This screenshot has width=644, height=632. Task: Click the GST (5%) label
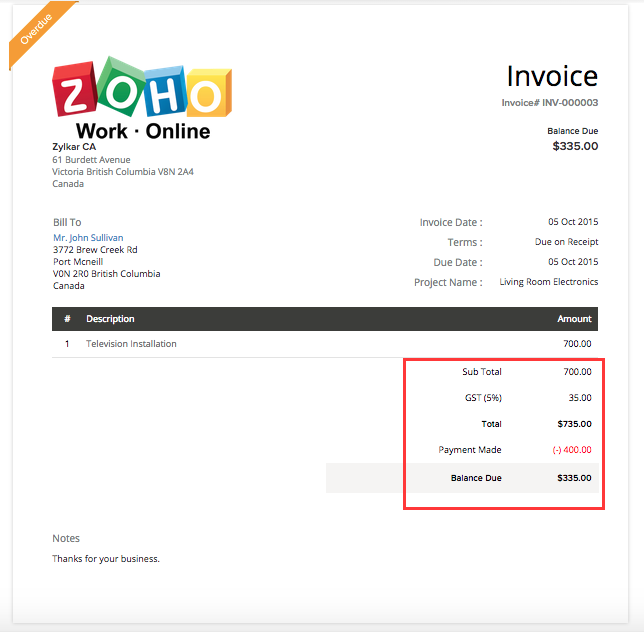(483, 398)
